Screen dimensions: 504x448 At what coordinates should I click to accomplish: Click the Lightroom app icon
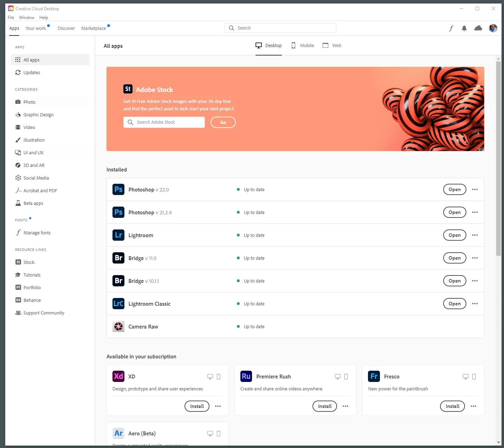pyautogui.click(x=118, y=235)
